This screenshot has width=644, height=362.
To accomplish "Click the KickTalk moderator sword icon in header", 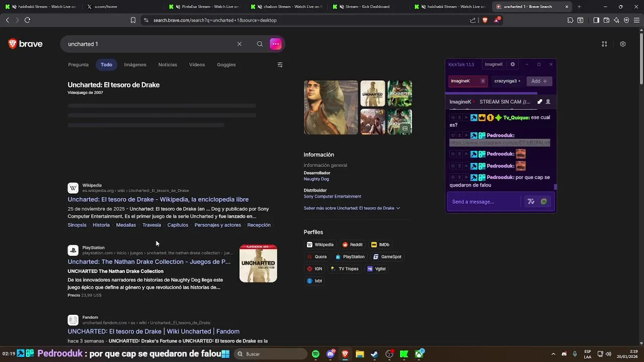I will coord(540,102).
